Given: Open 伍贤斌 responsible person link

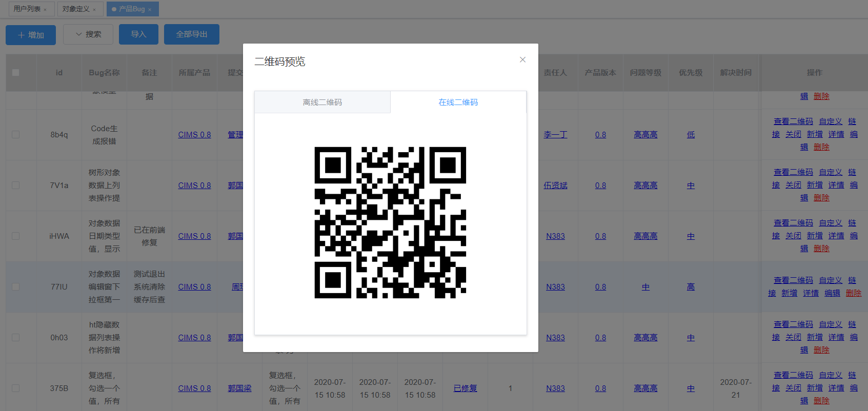Looking at the screenshot, I should tap(555, 185).
